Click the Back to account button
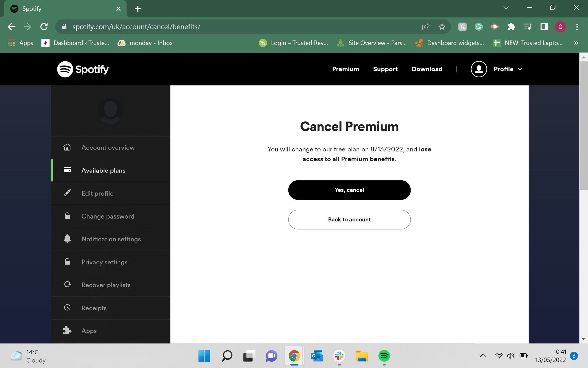The width and height of the screenshot is (588, 368). [x=349, y=220]
